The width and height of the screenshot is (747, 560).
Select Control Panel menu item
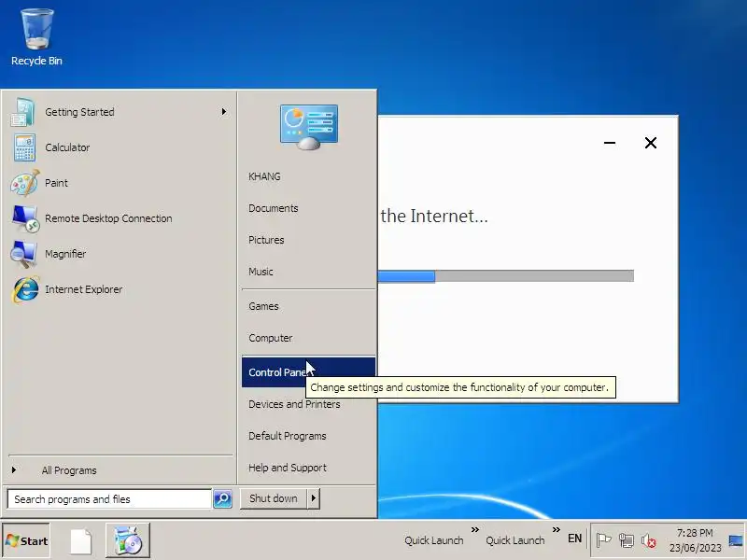click(308, 371)
